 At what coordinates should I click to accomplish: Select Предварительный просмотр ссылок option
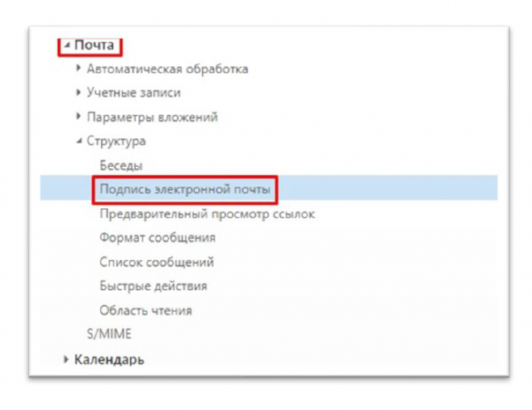click(207, 214)
